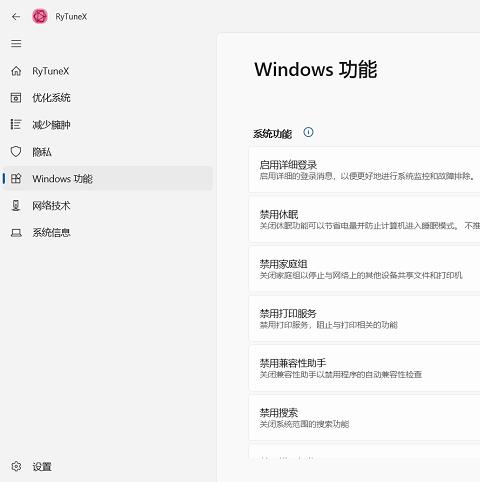
Task: Select 隐私 in the sidebar
Action: pos(107,152)
